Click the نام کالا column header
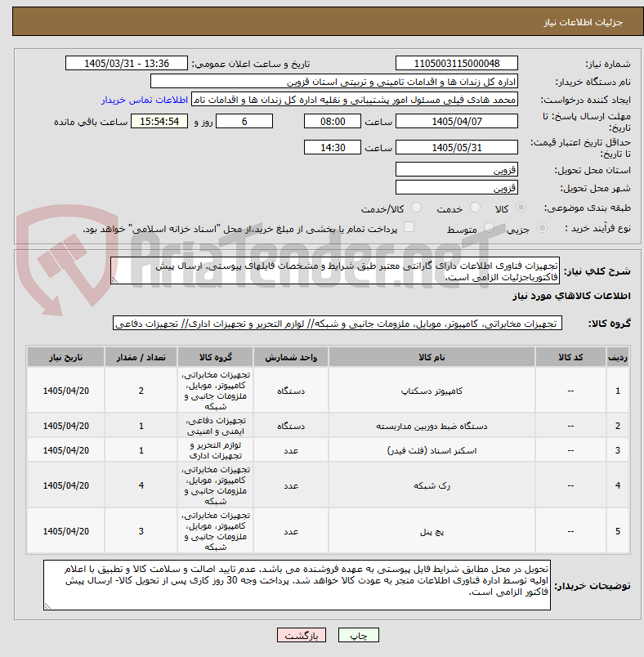Viewport: 644px width, 657px height. pyautogui.click(x=432, y=357)
